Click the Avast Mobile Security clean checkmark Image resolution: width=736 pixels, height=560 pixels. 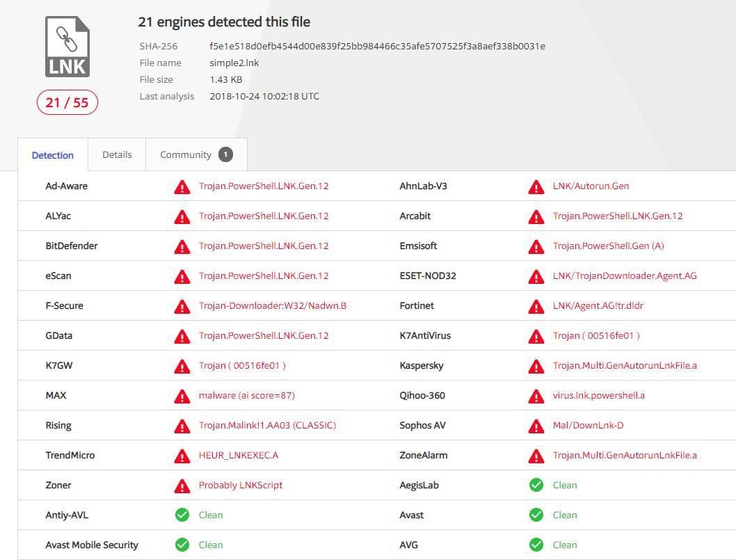[182, 545]
